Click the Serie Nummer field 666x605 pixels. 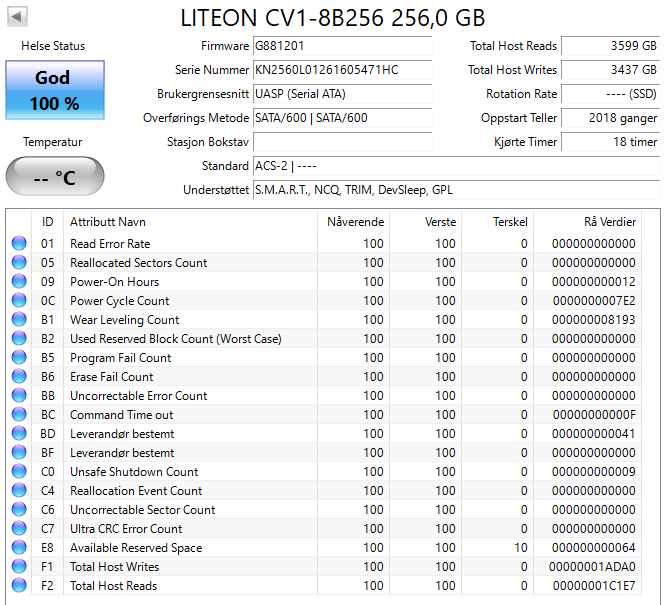[x=342, y=70]
